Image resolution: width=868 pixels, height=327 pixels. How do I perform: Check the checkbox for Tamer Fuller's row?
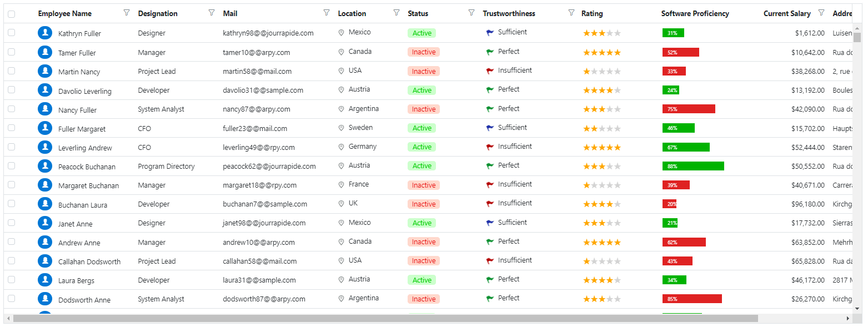coord(12,52)
